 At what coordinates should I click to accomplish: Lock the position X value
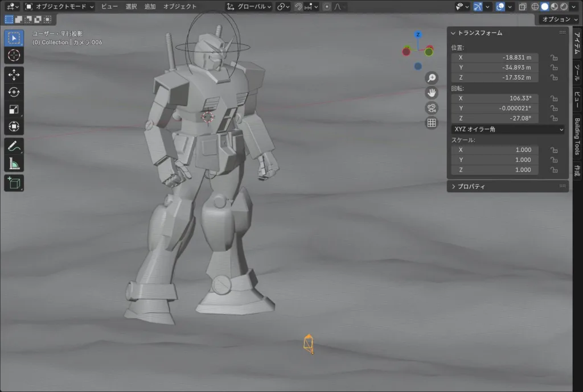coord(554,57)
